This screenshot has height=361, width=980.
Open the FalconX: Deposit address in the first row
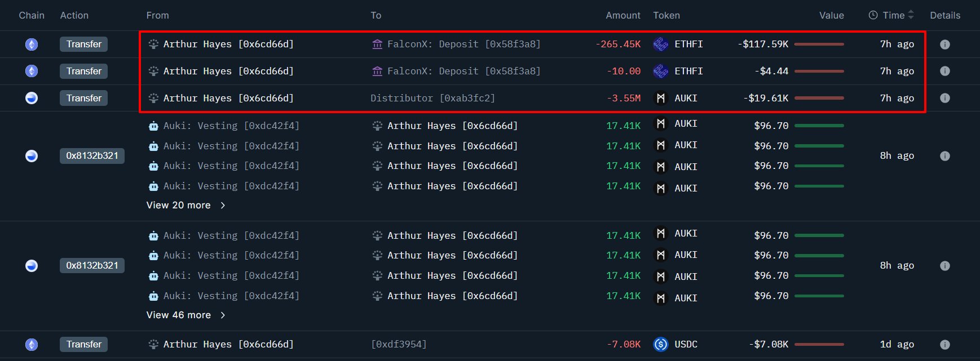coord(463,44)
